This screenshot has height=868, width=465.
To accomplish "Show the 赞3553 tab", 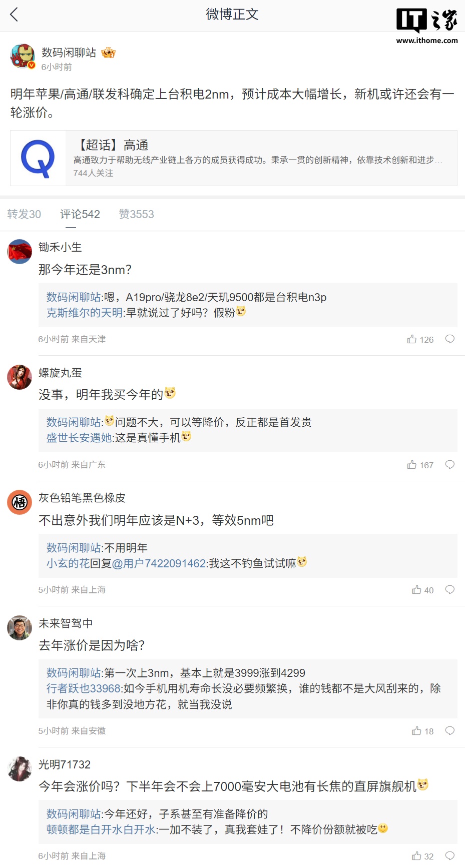I will coord(136,214).
